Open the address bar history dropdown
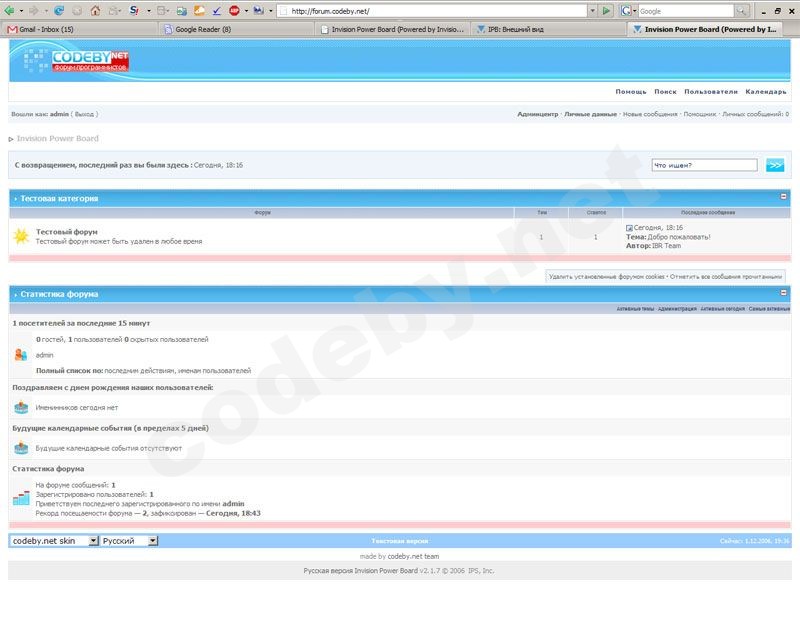The width and height of the screenshot is (800, 640). 592,10
